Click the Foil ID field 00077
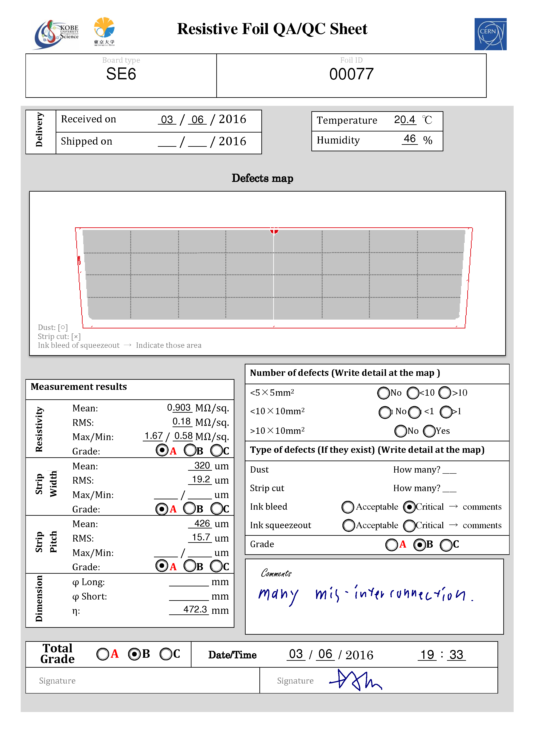535x756 pixels. click(351, 74)
